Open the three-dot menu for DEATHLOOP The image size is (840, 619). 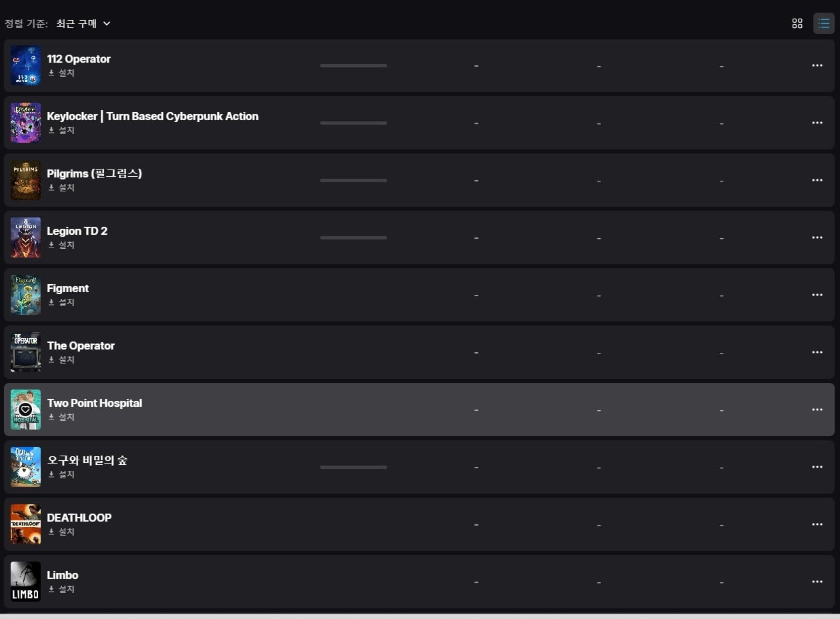pos(817,524)
